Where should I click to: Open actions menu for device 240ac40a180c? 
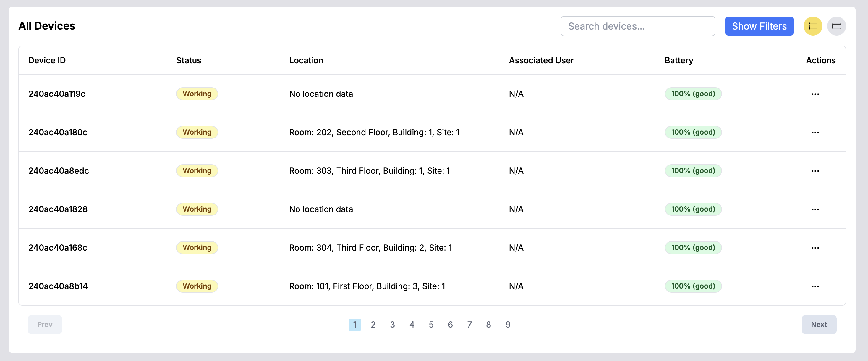pyautogui.click(x=815, y=133)
